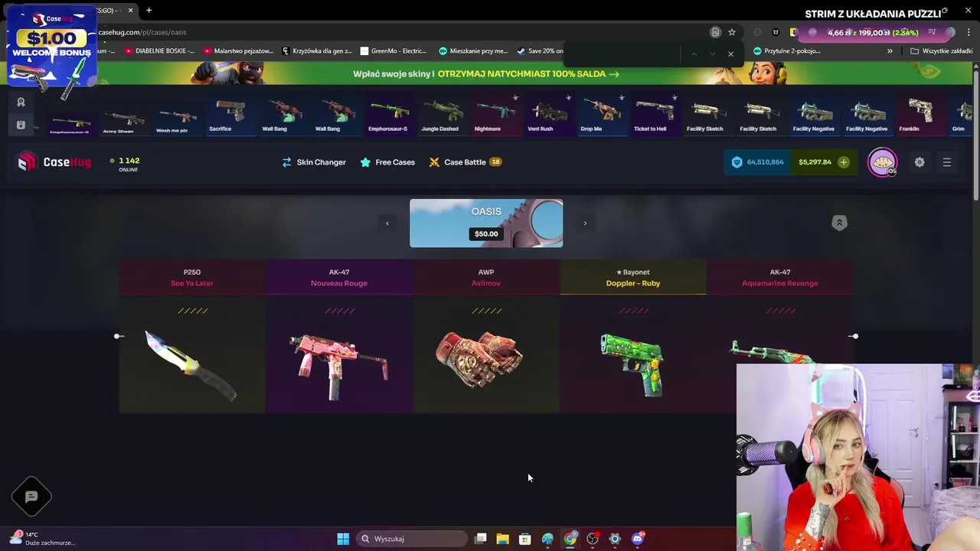Image resolution: width=980 pixels, height=551 pixels.
Task: Collapse section with double chevron icon
Action: (839, 223)
